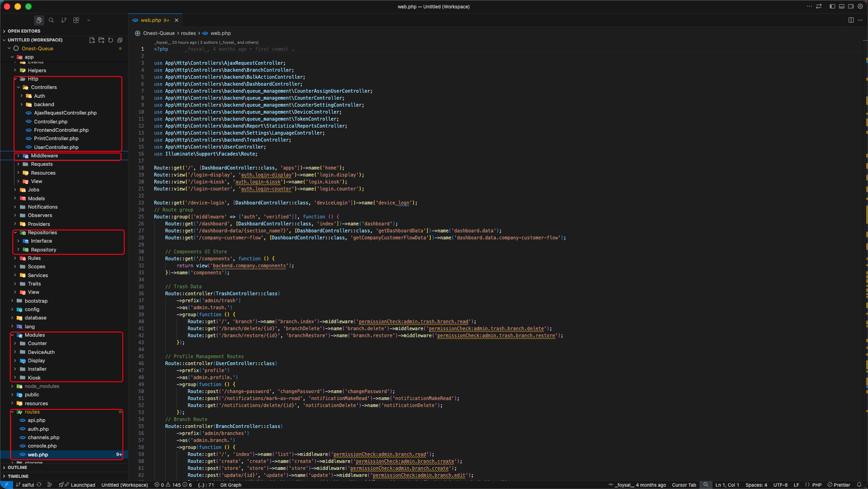Click the saiful git branch indicator
Screen dimensions: 868x489
pyautogui.click(x=25, y=485)
